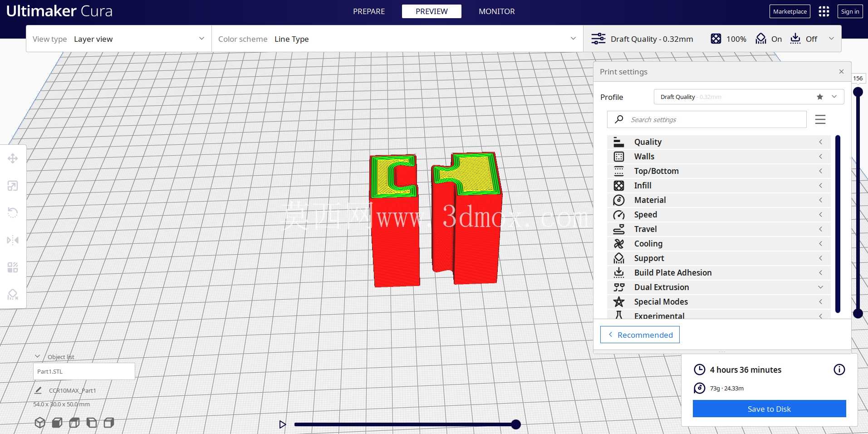Open the View type dropdown

(119, 39)
